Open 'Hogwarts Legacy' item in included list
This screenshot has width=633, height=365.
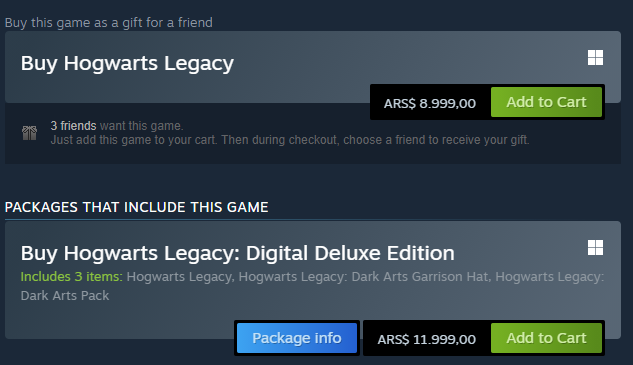click(180, 277)
